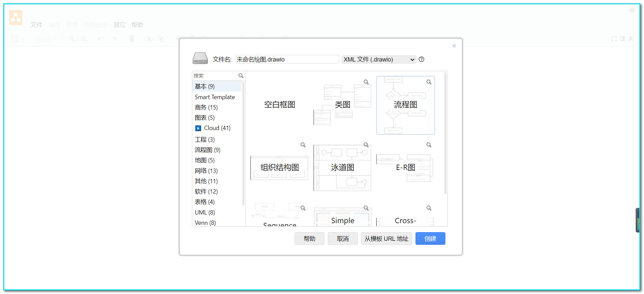Select the 软件 (12) category

pyautogui.click(x=217, y=192)
